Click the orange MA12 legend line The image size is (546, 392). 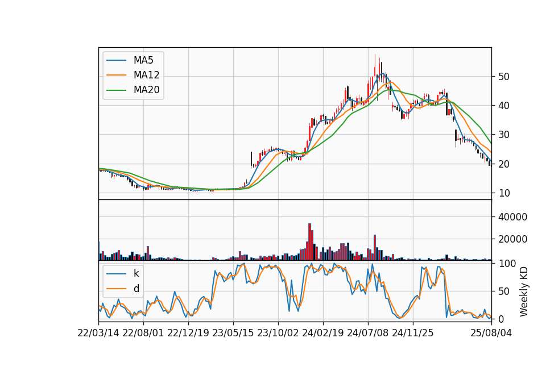coord(116,75)
